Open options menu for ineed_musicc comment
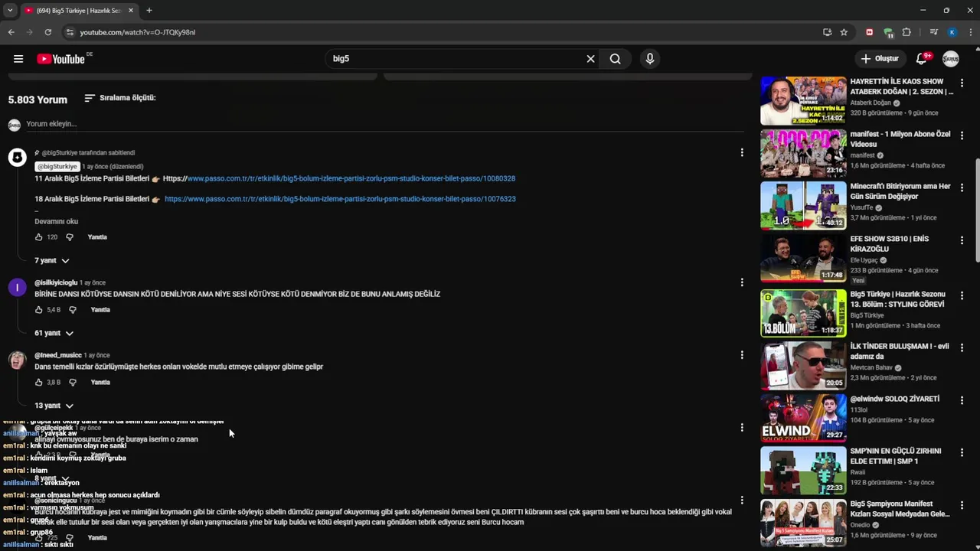 click(742, 355)
